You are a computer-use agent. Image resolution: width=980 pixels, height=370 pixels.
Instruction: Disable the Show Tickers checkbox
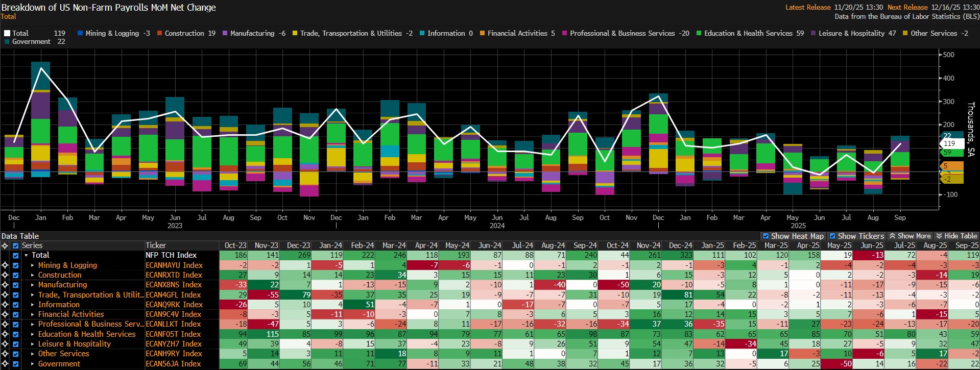832,236
